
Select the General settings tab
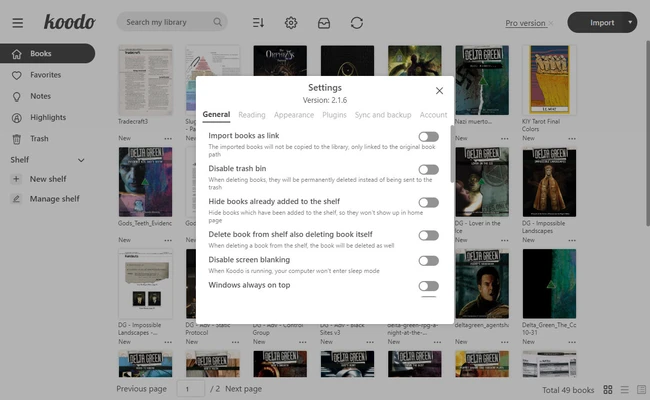[x=216, y=114]
